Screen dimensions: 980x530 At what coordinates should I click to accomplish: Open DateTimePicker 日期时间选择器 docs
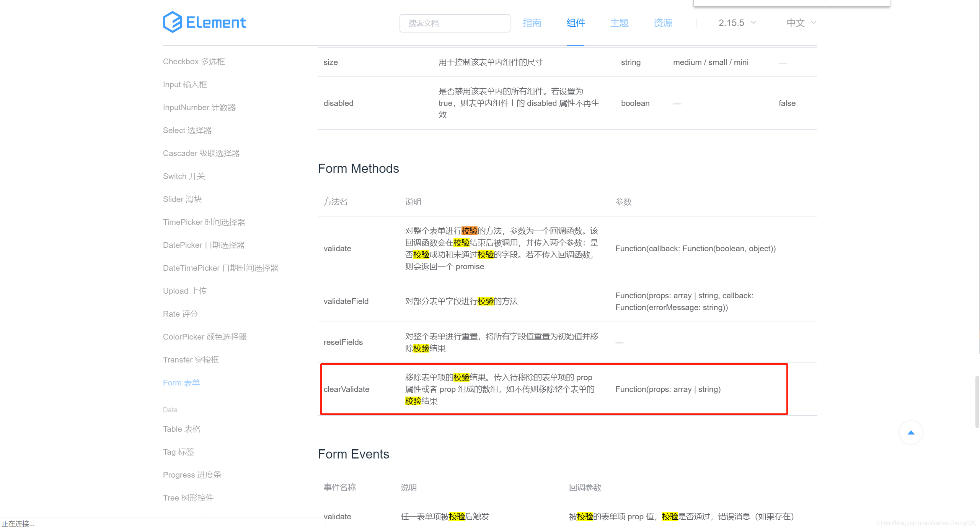(x=221, y=268)
